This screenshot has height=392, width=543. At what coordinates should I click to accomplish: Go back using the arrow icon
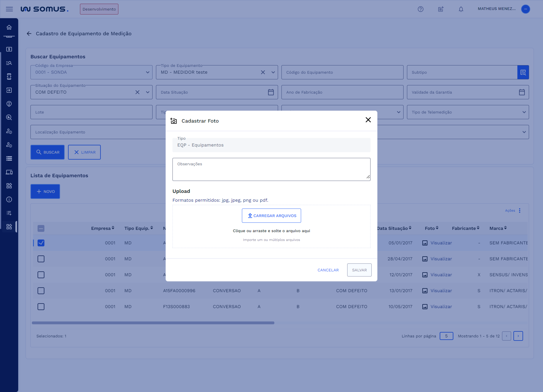click(x=29, y=34)
